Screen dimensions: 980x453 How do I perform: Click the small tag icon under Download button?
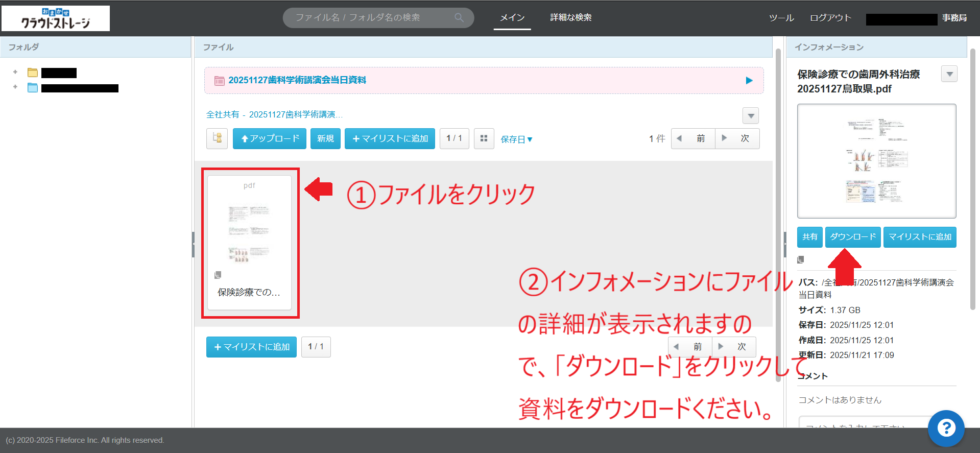(x=801, y=259)
